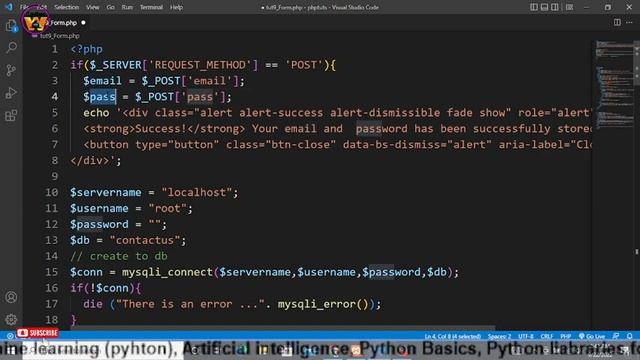
Task: Open the Accounts menu in the activity bar
Action: click(x=11, y=297)
